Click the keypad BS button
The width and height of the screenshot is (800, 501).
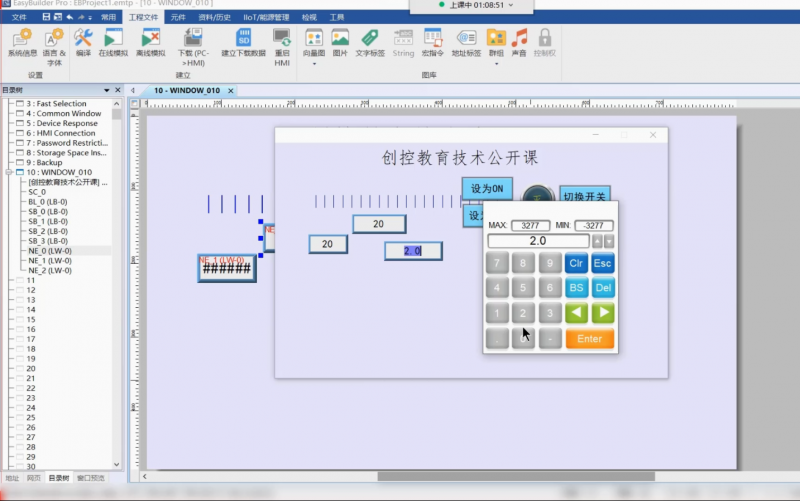click(x=576, y=288)
